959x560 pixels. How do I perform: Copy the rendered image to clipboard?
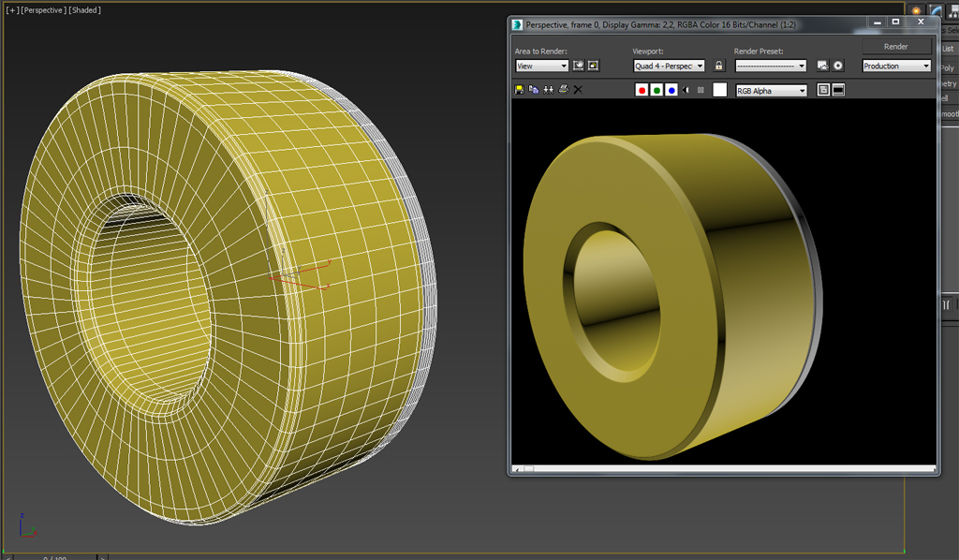(534, 90)
